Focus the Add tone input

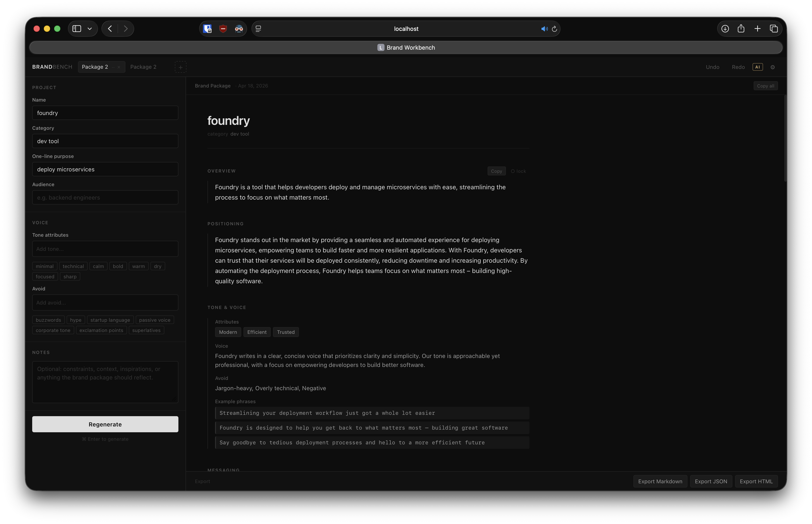coord(105,249)
